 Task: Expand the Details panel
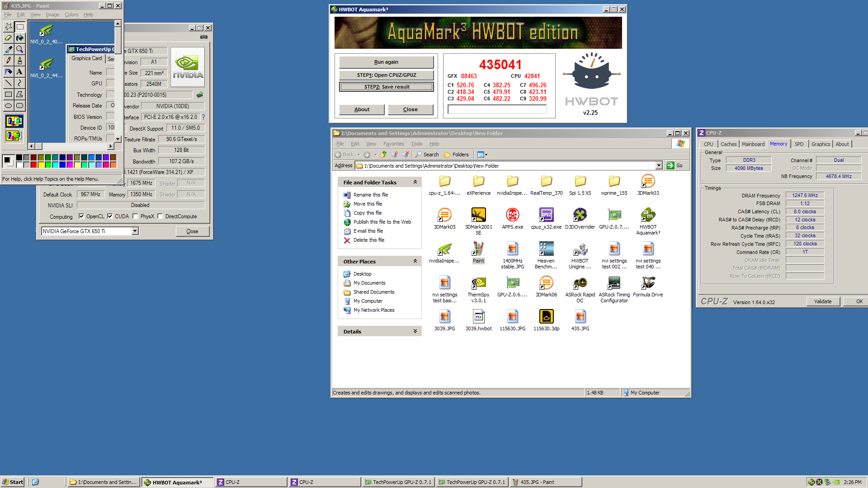(415, 331)
